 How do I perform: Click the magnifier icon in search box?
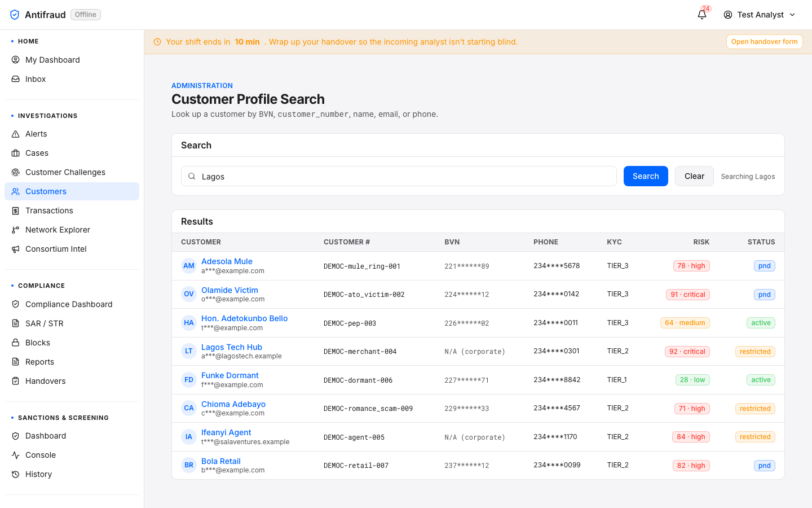(x=192, y=176)
